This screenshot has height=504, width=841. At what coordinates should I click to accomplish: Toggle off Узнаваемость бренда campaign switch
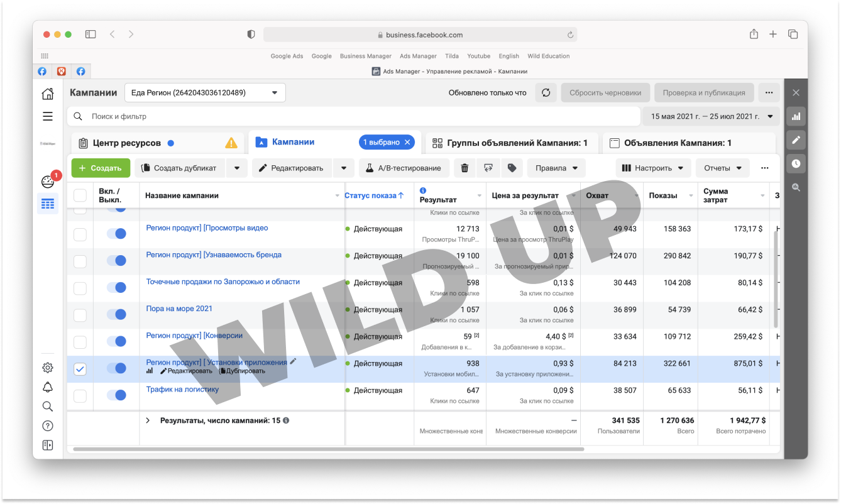pyautogui.click(x=116, y=261)
